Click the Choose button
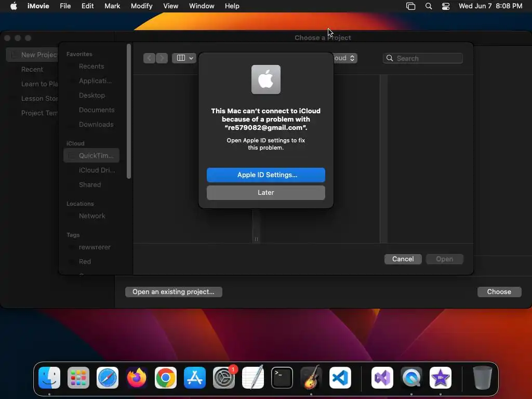 (x=499, y=292)
